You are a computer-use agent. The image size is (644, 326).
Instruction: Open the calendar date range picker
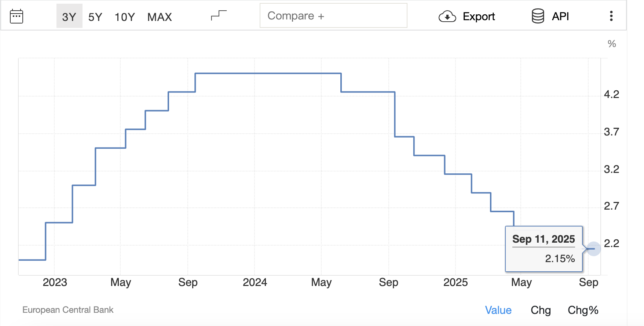(x=17, y=17)
